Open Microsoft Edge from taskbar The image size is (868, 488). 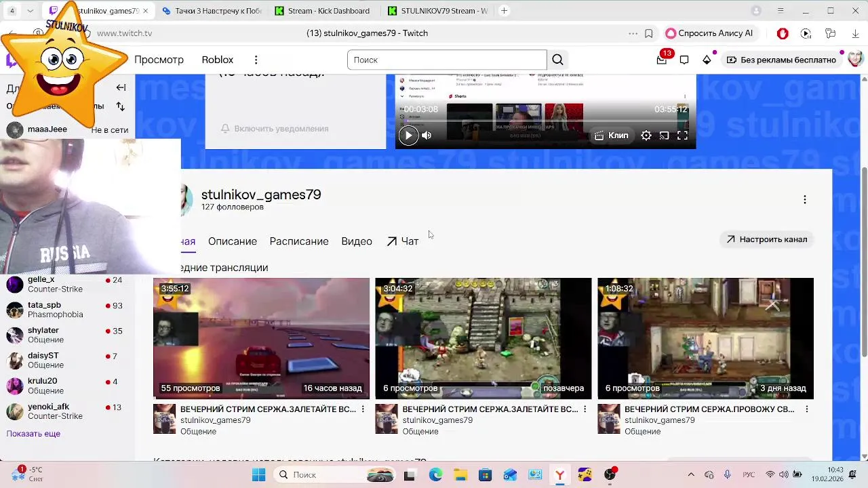(x=435, y=475)
